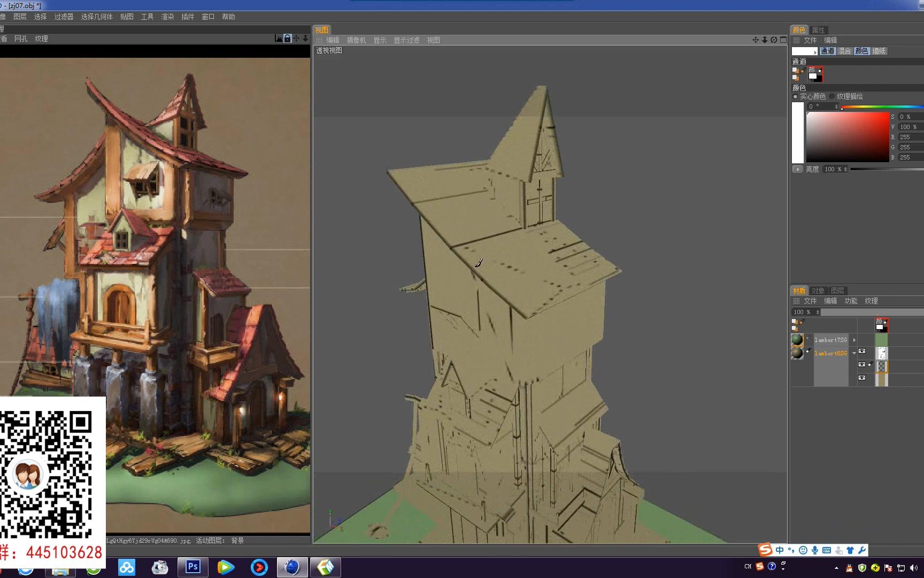Expand the lambert7SG material layers
Viewport: 924px width, 578px height.
pos(854,340)
